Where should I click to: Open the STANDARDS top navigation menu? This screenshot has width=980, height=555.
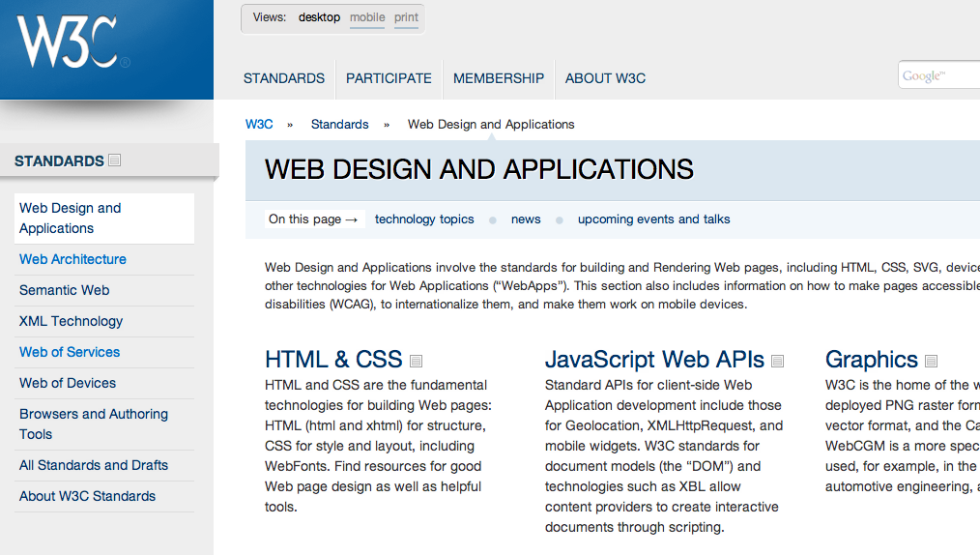(x=284, y=78)
